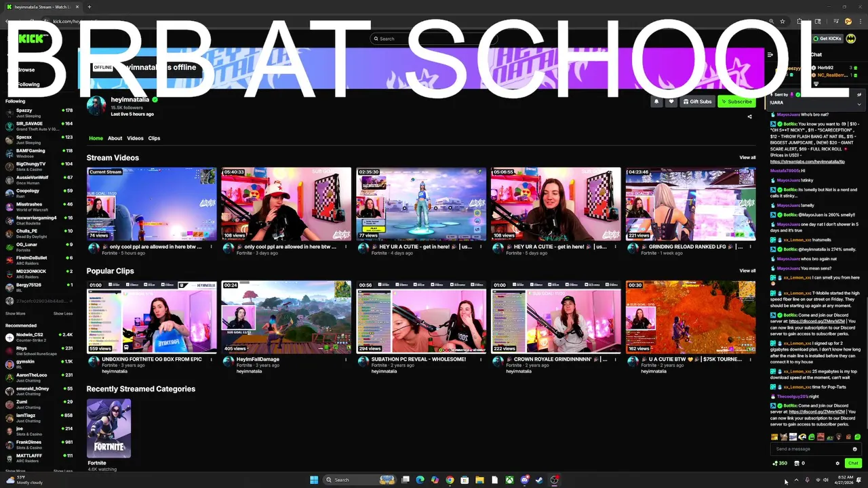Show hidden tray icons chevron

pyautogui.click(x=796, y=480)
